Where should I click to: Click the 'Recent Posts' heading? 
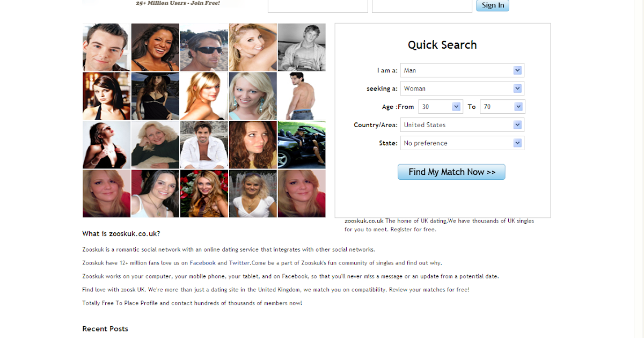point(105,329)
